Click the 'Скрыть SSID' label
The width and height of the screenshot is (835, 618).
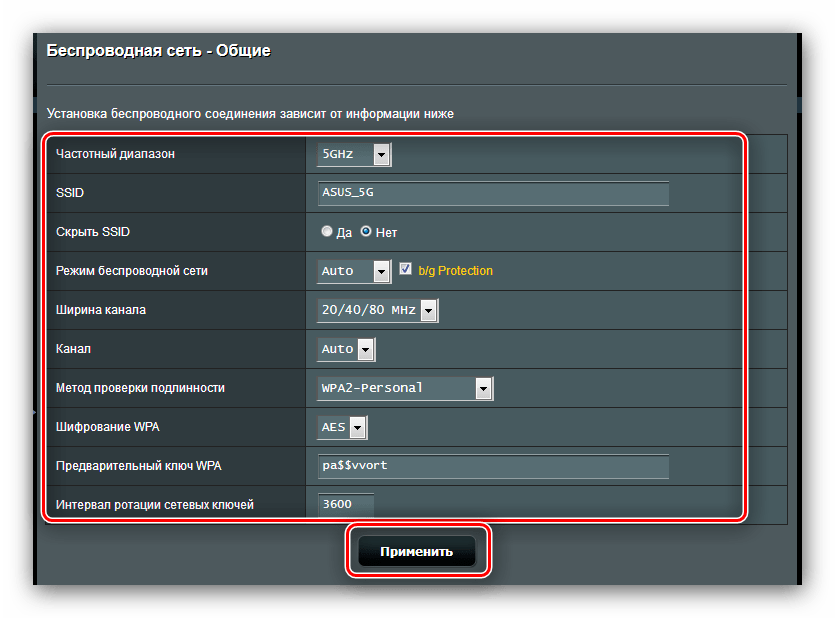93,232
